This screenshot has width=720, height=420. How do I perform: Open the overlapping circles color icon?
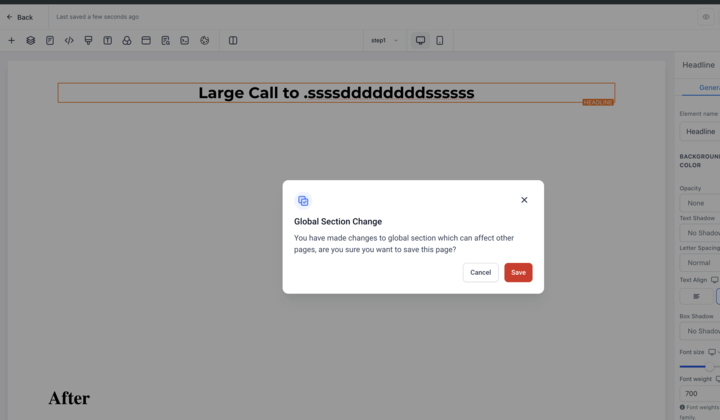(127, 40)
